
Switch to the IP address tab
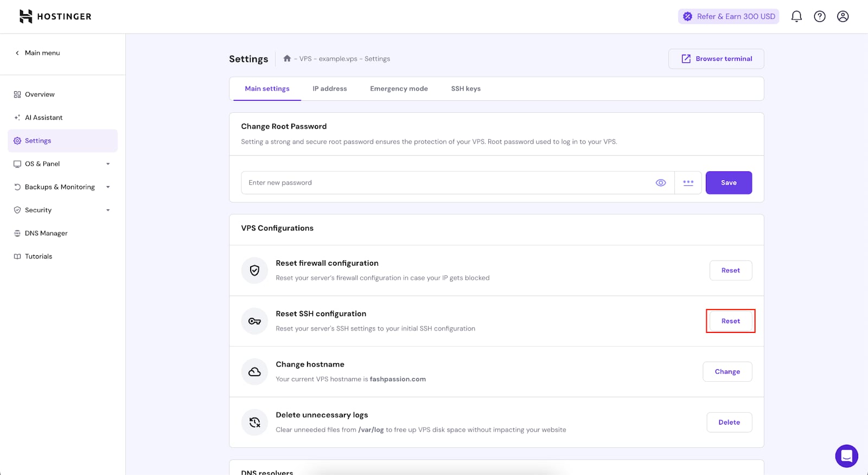[x=329, y=89]
